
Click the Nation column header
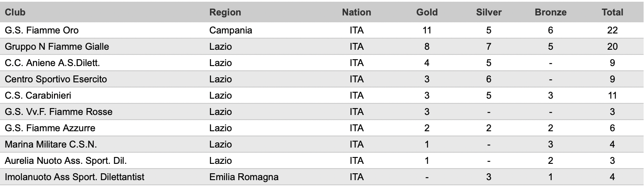click(x=356, y=12)
